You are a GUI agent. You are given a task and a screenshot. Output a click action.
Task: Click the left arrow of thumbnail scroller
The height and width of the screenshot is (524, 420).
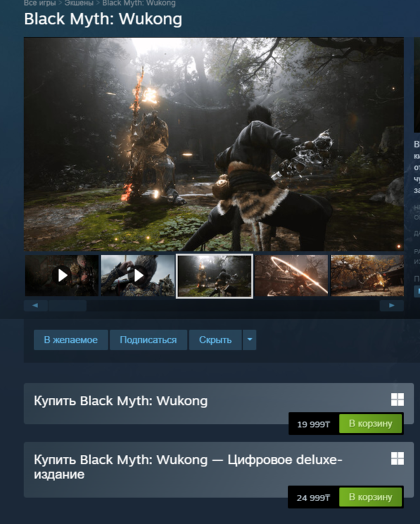tap(35, 305)
